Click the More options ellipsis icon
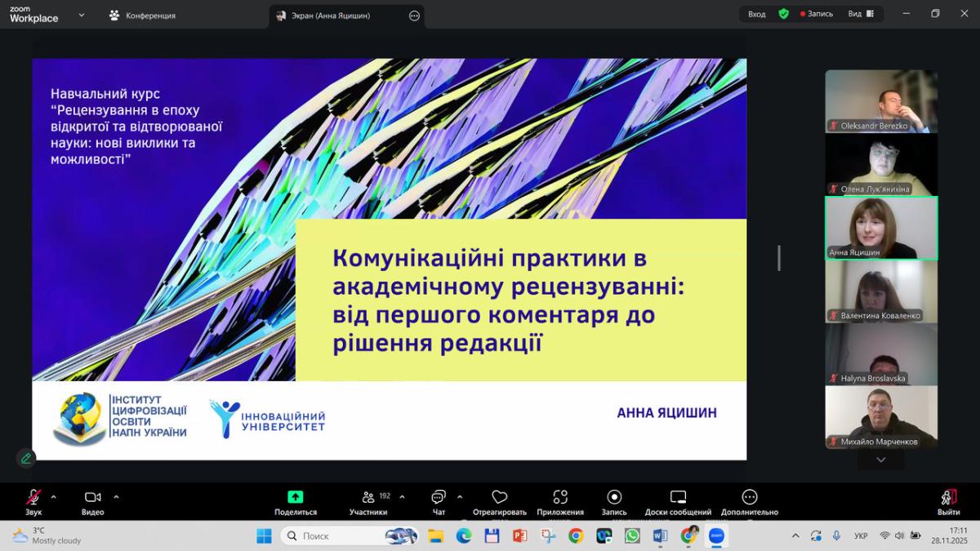This screenshot has width=980, height=551. (750, 497)
